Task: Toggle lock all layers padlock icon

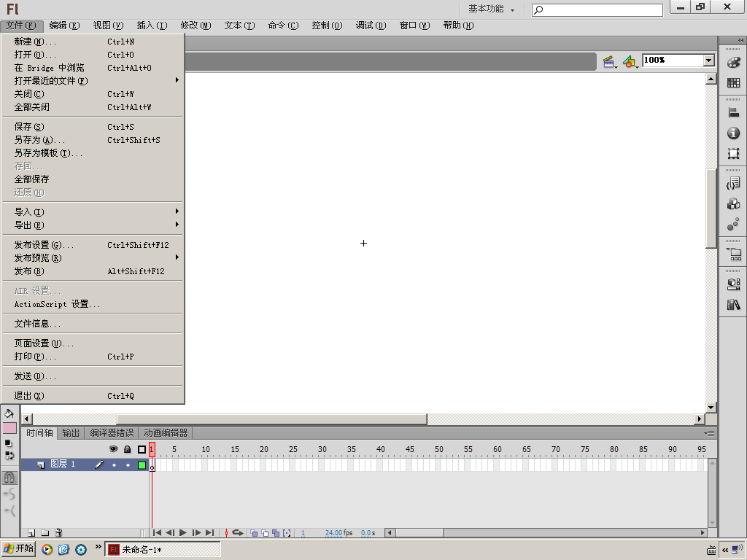Action: click(127, 449)
